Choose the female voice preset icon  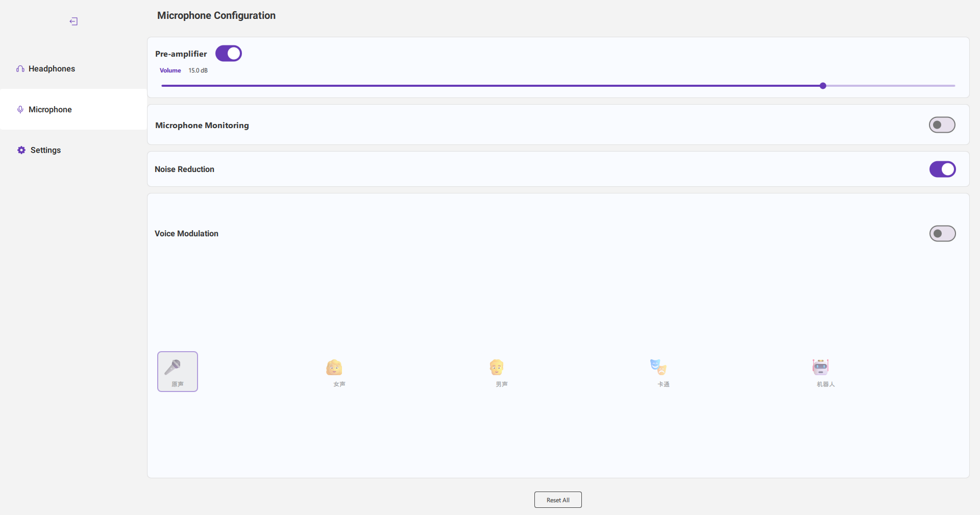[334, 367]
